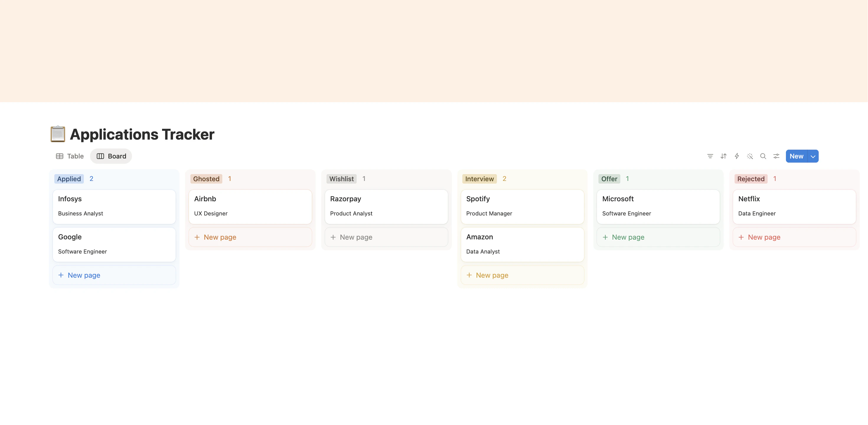This screenshot has width=868, height=425.
Task: Click the Interview column count 2
Action: coord(505,179)
